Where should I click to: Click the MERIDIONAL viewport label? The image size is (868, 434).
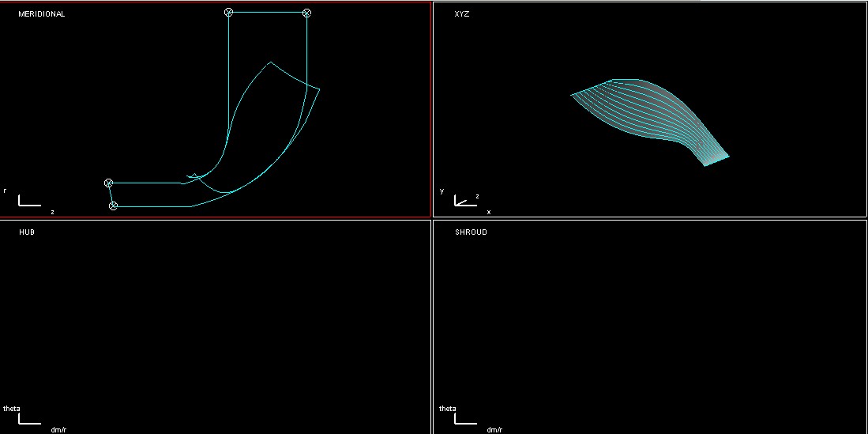click(x=42, y=14)
